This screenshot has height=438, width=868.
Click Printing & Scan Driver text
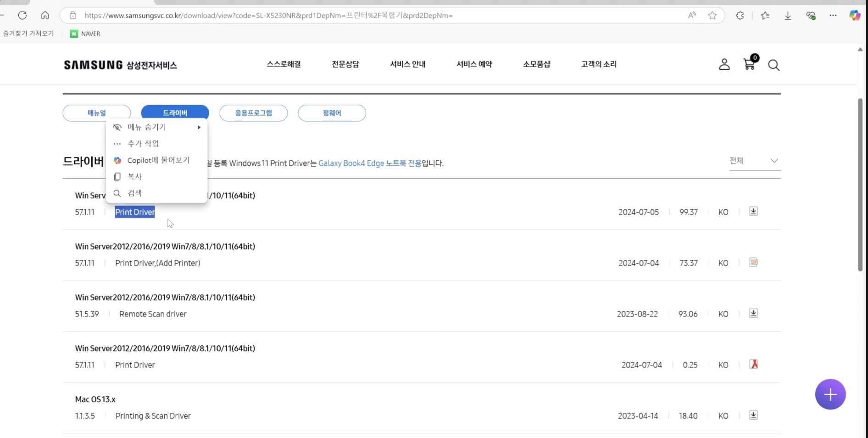point(153,416)
